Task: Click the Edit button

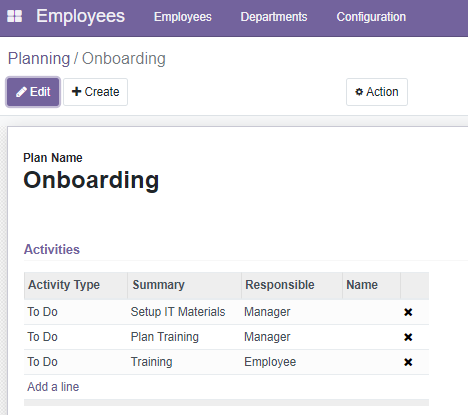Action: click(33, 92)
